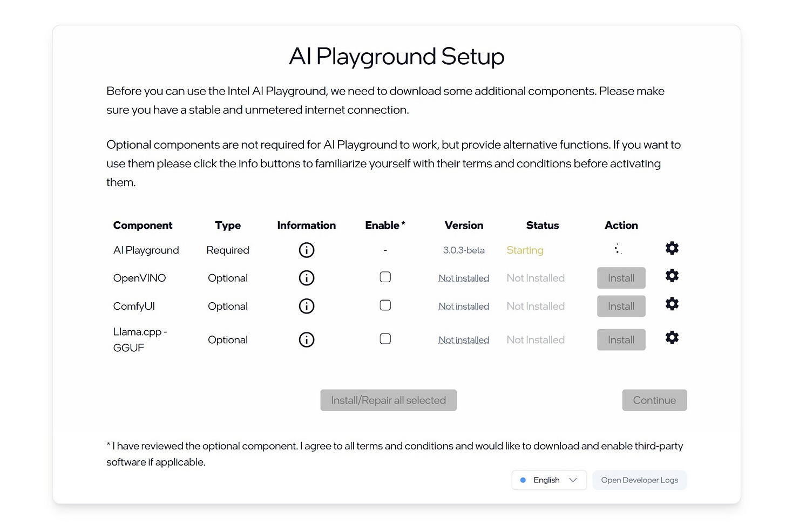The width and height of the screenshot is (786, 532).
Task: Install the ComfyUI component
Action: click(621, 306)
